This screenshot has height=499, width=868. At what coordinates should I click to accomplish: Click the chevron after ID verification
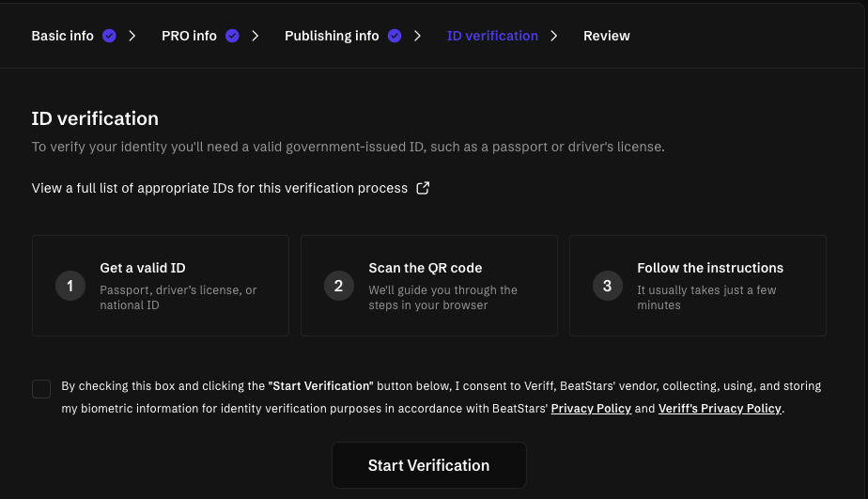click(554, 36)
